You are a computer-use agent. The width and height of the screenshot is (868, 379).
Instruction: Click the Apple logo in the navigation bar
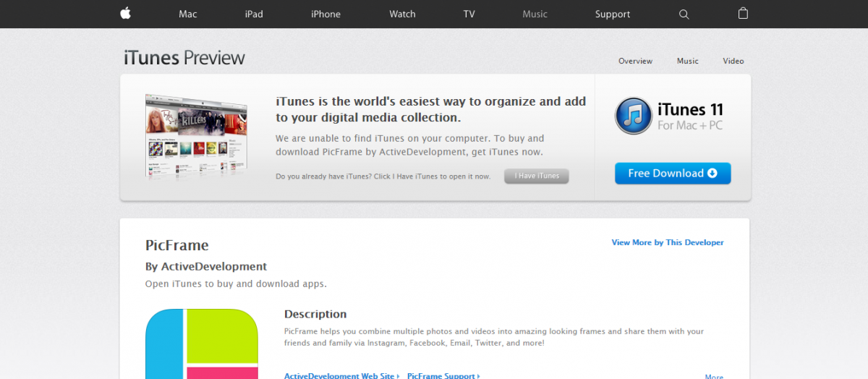[x=125, y=14]
